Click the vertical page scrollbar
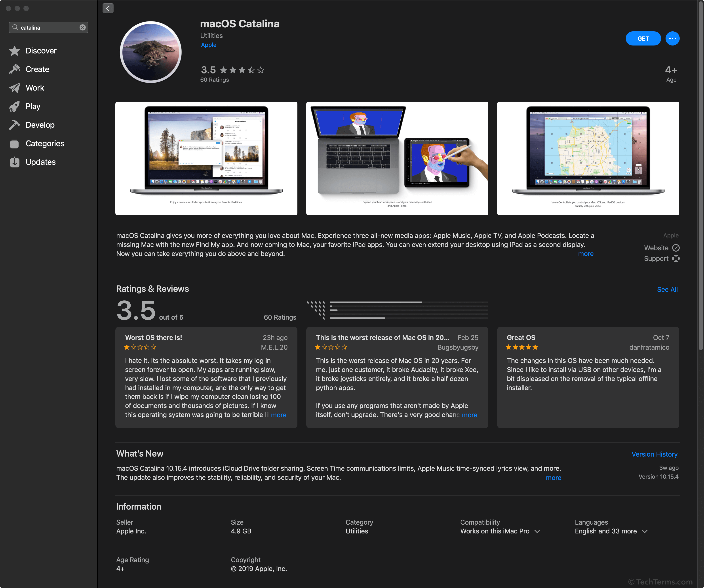This screenshot has width=704, height=588. (x=701, y=176)
